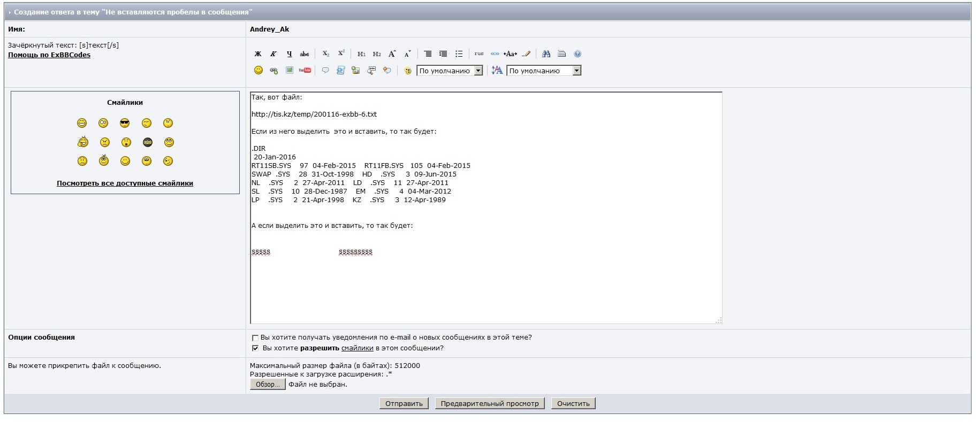Click the bold Ж formatting icon
The image size is (980, 422).
pyautogui.click(x=258, y=54)
